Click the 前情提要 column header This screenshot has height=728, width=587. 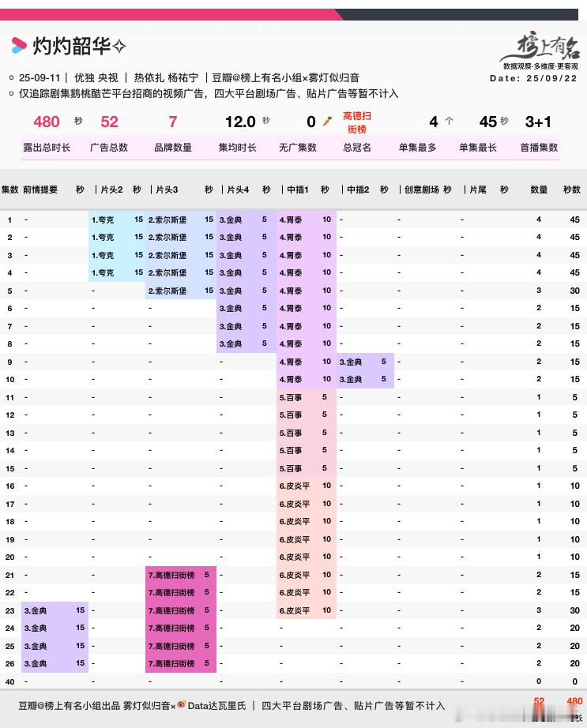click(40, 190)
